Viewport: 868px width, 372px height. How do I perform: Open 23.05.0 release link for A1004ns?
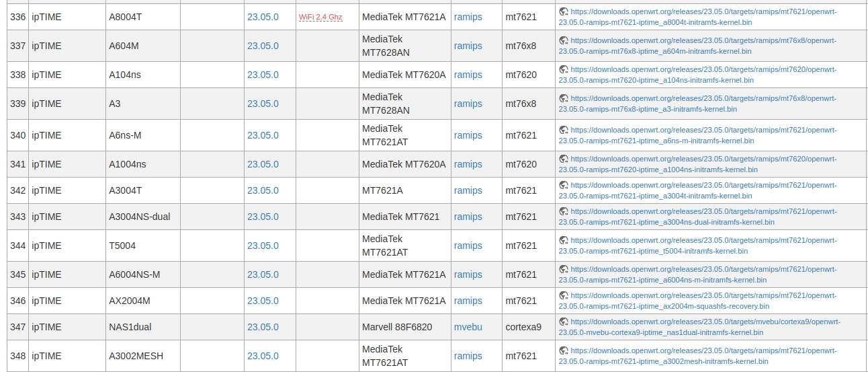(x=263, y=164)
